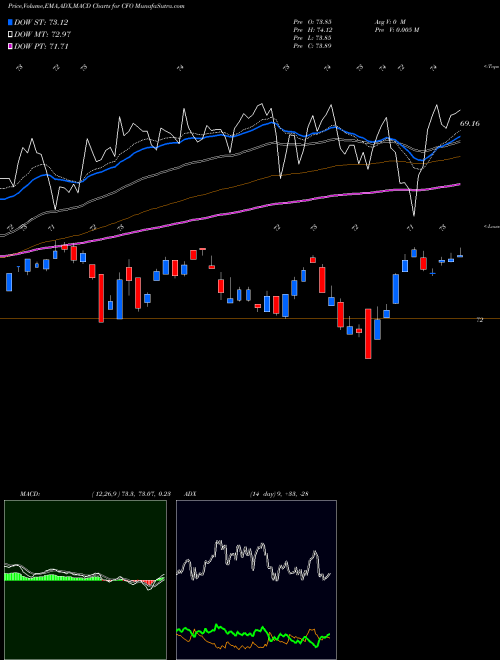The height and width of the screenshot is (660, 500).
Task: Click the 'Pre C: 73.89' value
Action: [312, 46]
